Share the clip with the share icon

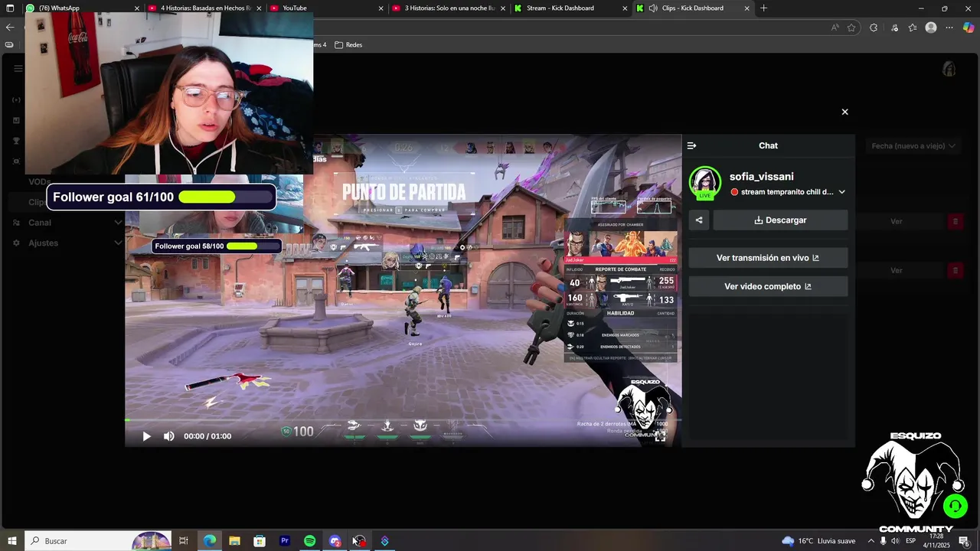pos(699,220)
